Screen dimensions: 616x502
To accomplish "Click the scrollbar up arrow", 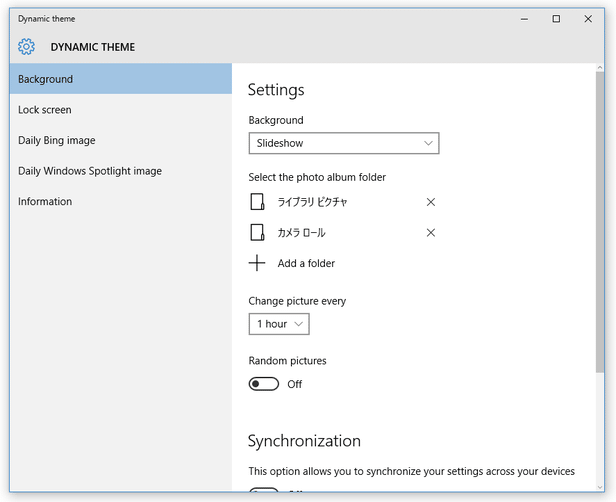I will [600, 68].
